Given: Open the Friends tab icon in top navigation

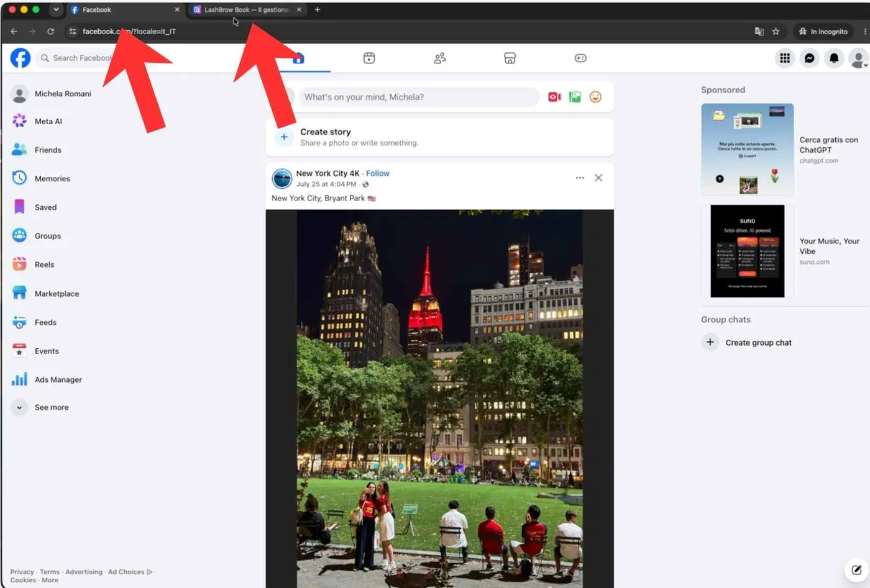Looking at the screenshot, I should tap(440, 58).
